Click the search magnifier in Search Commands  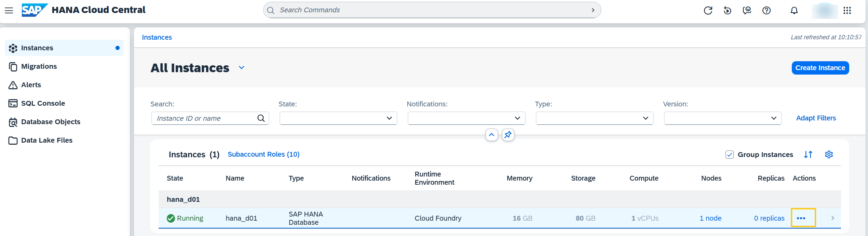click(271, 10)
